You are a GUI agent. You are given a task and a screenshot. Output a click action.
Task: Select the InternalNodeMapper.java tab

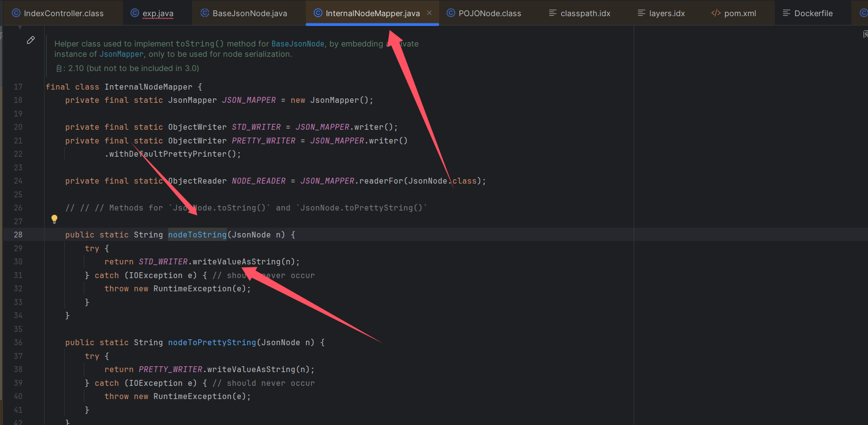pyautogui.click(x=372, y=13)
